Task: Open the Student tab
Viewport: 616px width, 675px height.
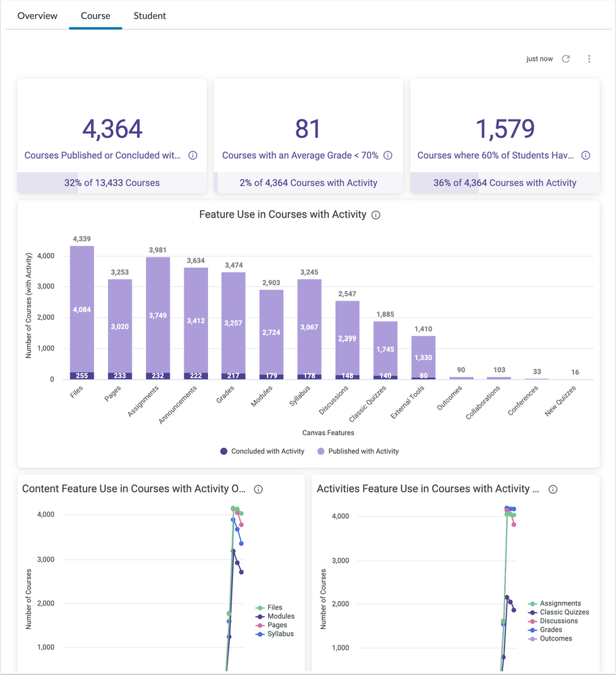Action: [149, 16]
